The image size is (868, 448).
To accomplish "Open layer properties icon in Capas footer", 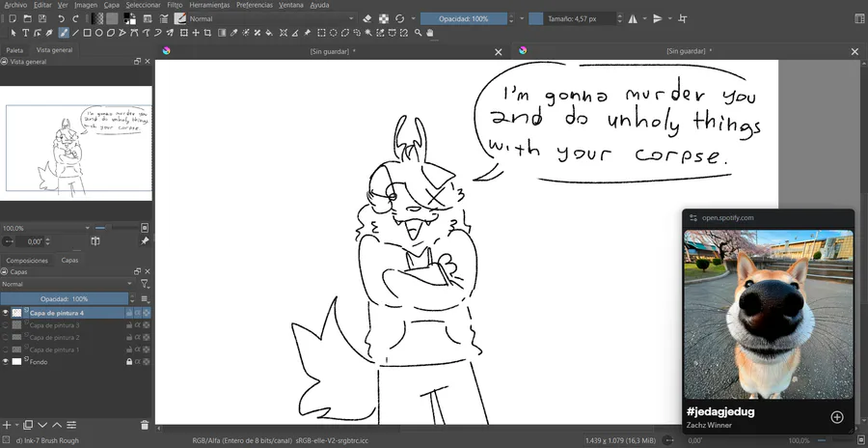I will click(x=71, y=425).
